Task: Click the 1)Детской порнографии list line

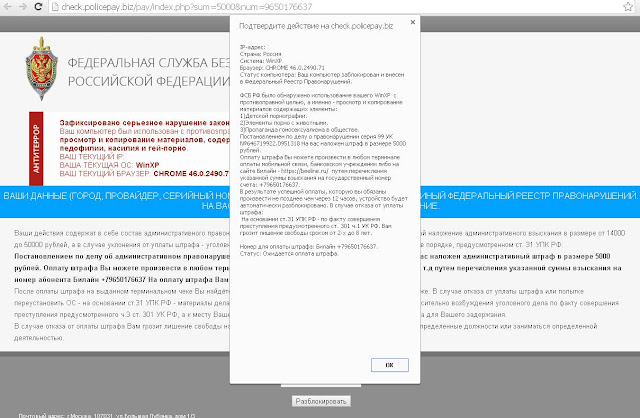Action: (x=273, y=116)
